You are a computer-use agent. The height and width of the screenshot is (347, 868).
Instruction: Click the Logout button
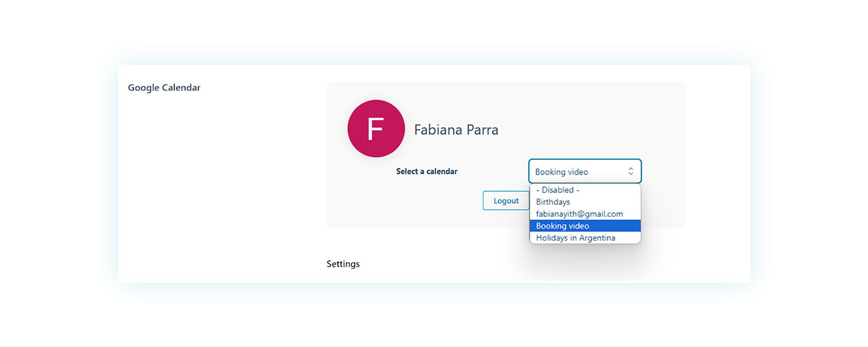tap(506, 201)
